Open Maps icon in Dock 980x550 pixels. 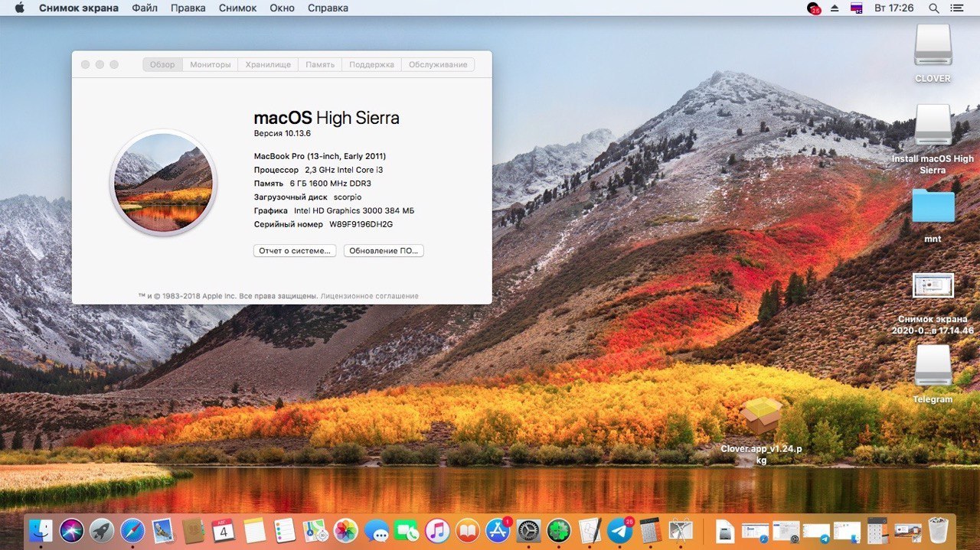point(315,530)
